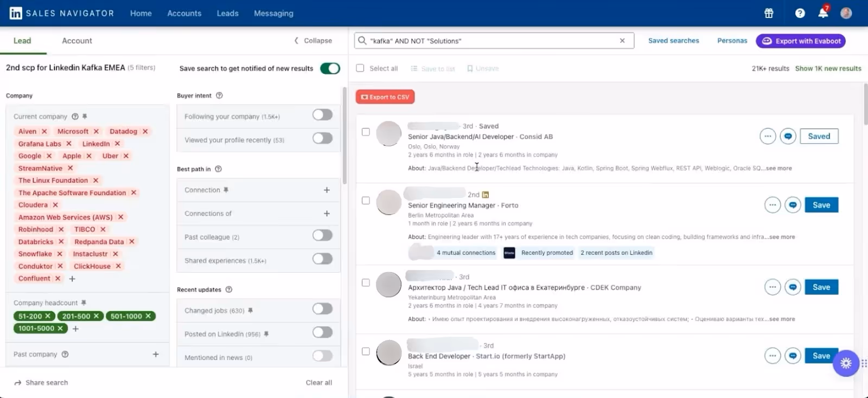Remove the Aiven company filter
The width and height of the screenshot is (868, 398).
pyautogui.click(x=44, y=131)
